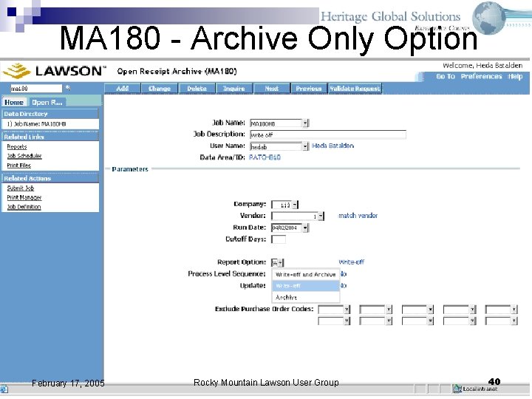Click the Add button
This screenshot has height=399, width=532.
[x=122, y=88]
